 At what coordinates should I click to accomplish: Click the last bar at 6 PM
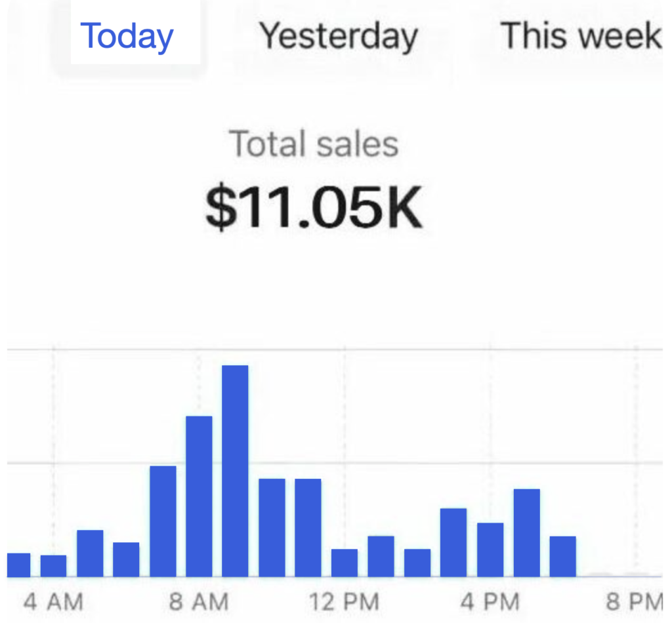tap(562, 557)
